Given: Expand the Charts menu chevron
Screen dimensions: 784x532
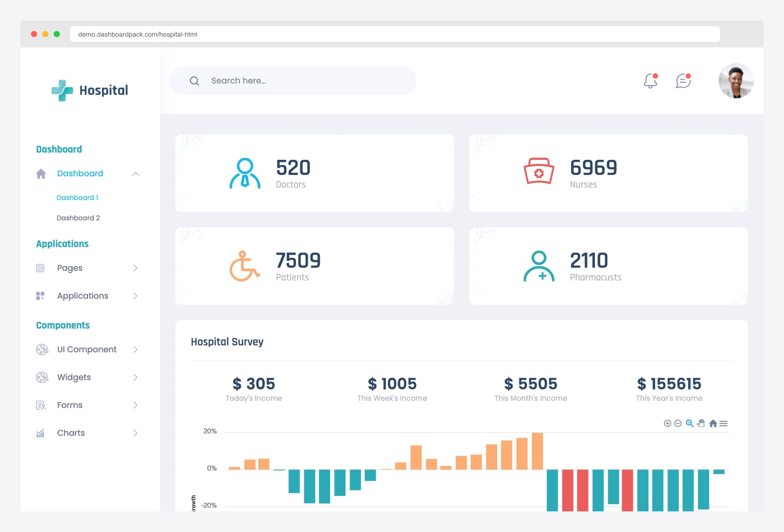Looking at the screenshot, I should (x=136, y=433).
